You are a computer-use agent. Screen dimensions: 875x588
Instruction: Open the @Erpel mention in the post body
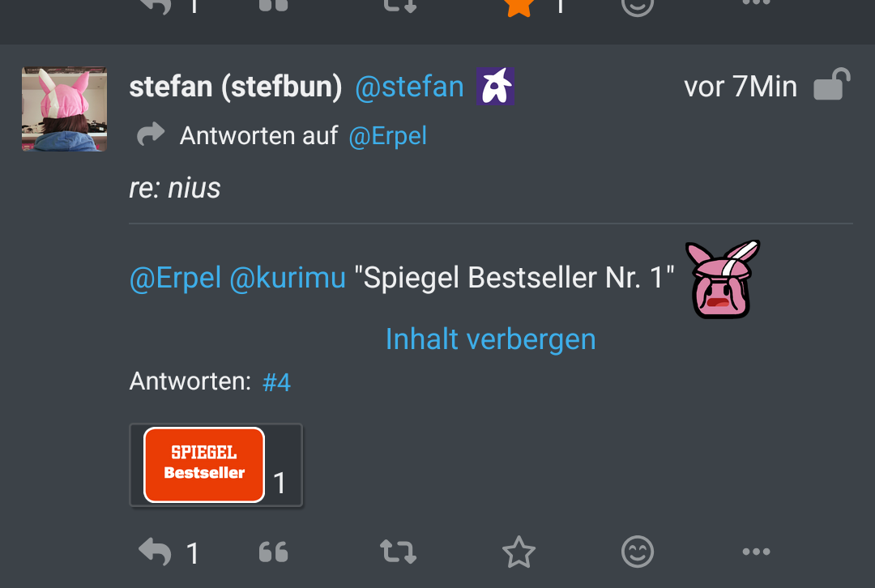pyautogui.click(x=175, y=278)
